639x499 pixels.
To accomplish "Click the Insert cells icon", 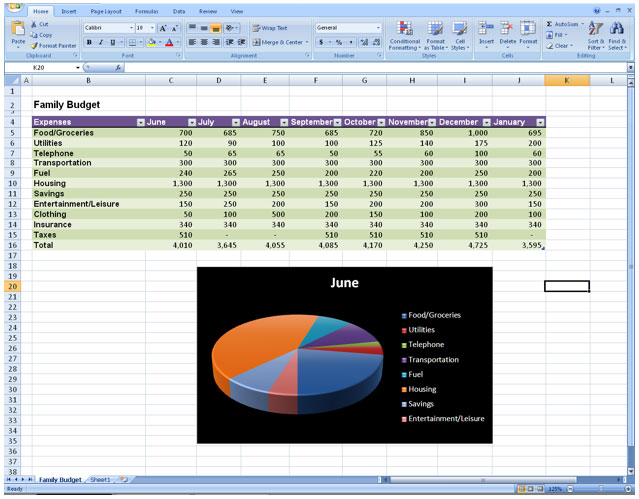I will [485, 34].
